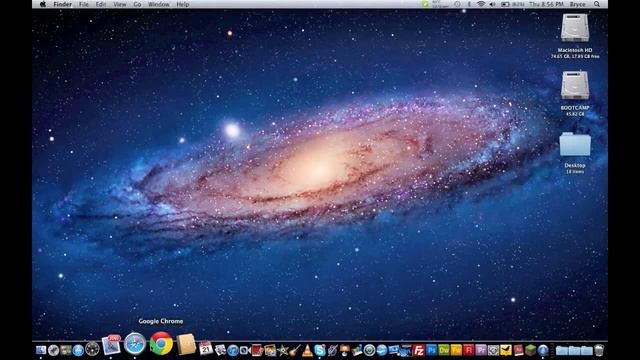Open GarageBand guitar icon
Viewport: 640px width, 360px height.
[295, 350]
